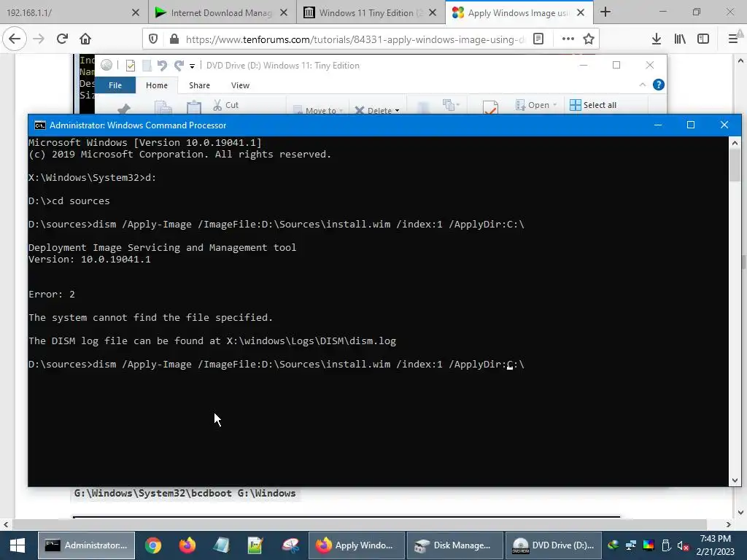Collapse the Explorer ribbon chevron

[x=642, y=85]
